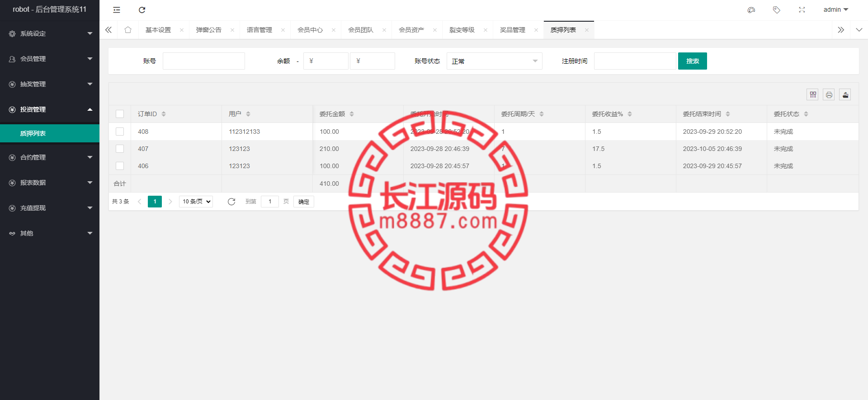This screenshot has width=868, height=400.
Task: Select 质押列表 in sidebar
Action: click(50, 133)
